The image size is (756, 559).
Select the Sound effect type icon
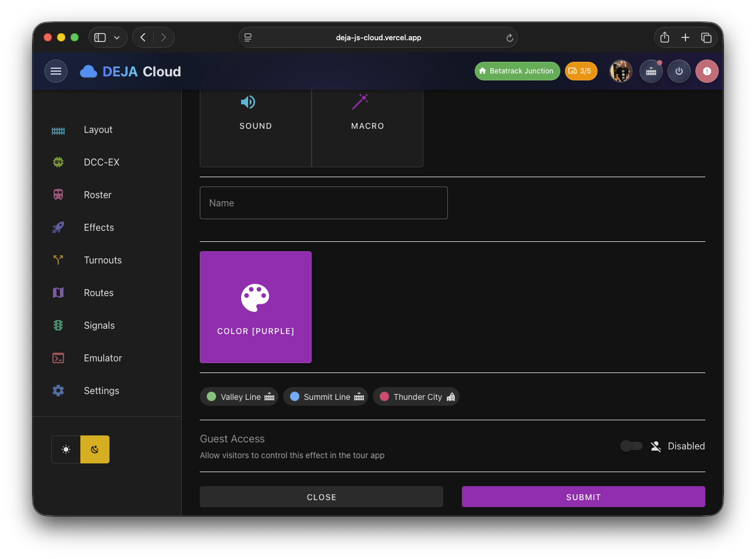[248, 102]
